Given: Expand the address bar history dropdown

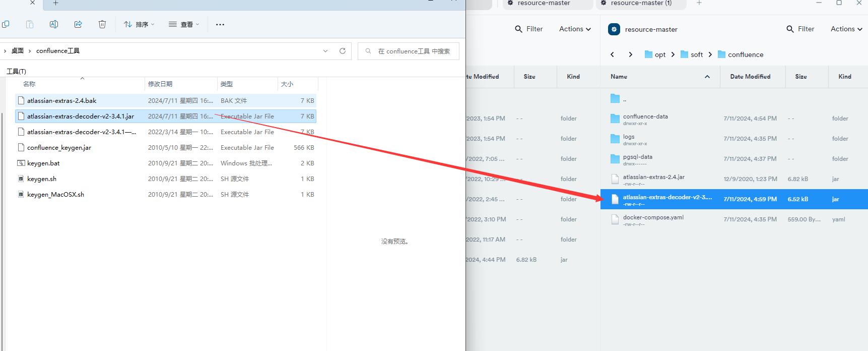Looking at the screenshot, I should pyautogui.click(x=325, y=51).
